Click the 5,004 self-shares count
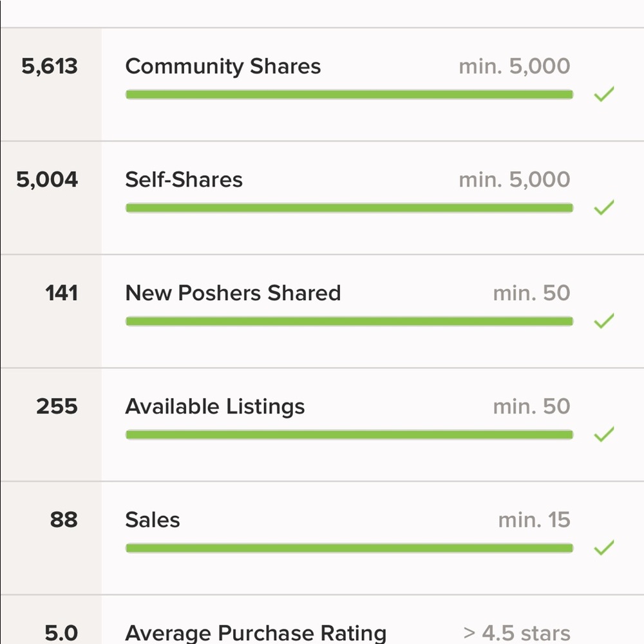The height and width of the screenshot is (644, 644). tap(47, 180)
